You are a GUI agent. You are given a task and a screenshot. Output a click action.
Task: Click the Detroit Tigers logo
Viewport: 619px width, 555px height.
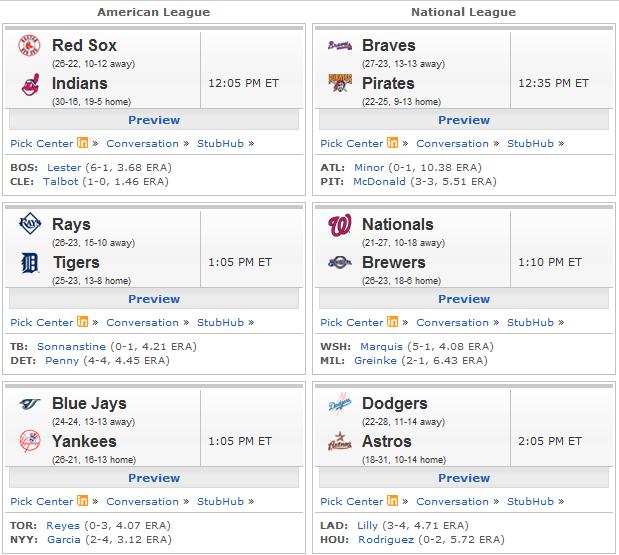coord(30,263)
